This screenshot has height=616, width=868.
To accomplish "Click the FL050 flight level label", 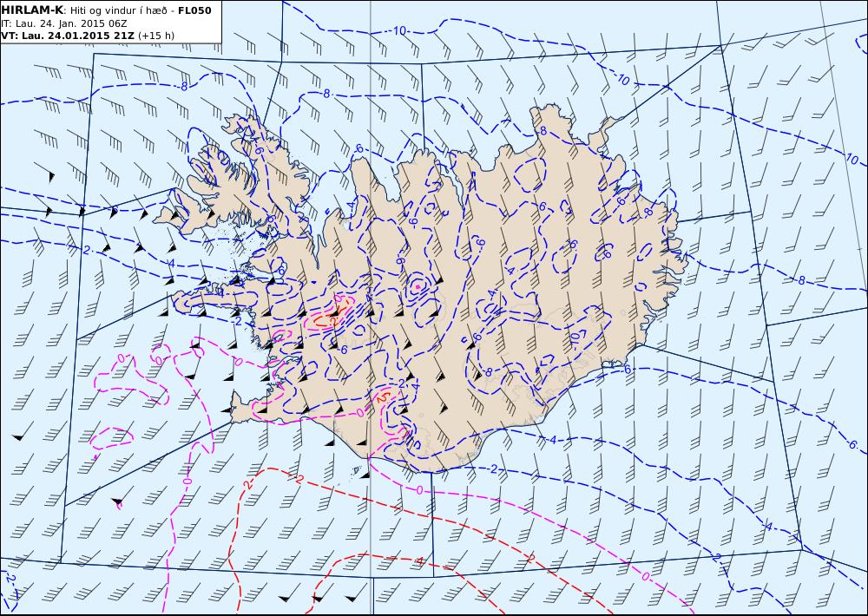I will coord(194,10).
